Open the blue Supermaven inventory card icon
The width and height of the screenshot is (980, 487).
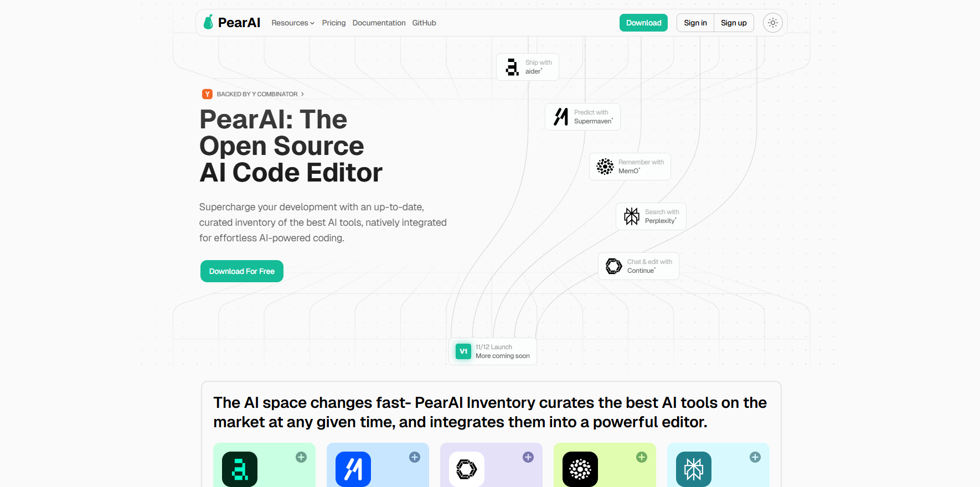(x=353, y=469)
